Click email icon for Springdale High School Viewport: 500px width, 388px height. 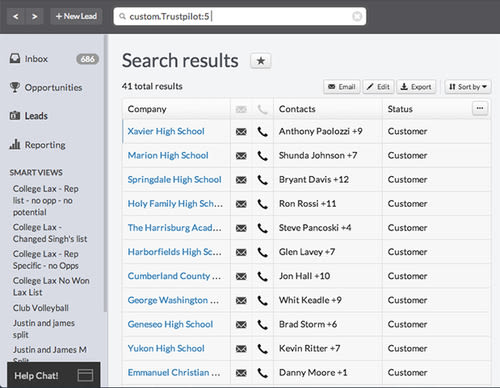pos(241,180)
